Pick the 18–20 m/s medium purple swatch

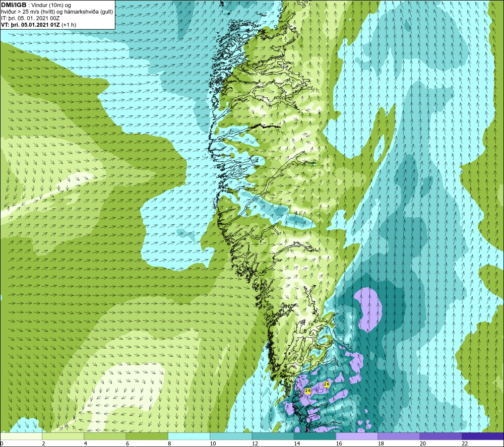point(399,436)
